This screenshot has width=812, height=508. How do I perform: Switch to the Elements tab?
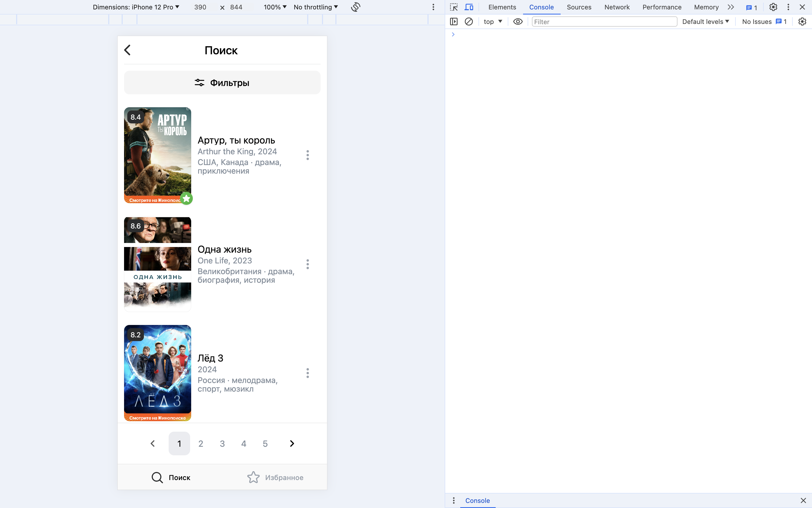pos(502,7)
